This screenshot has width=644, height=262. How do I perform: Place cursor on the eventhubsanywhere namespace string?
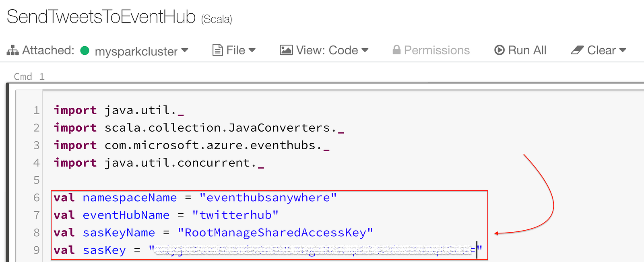coord(268,198)
